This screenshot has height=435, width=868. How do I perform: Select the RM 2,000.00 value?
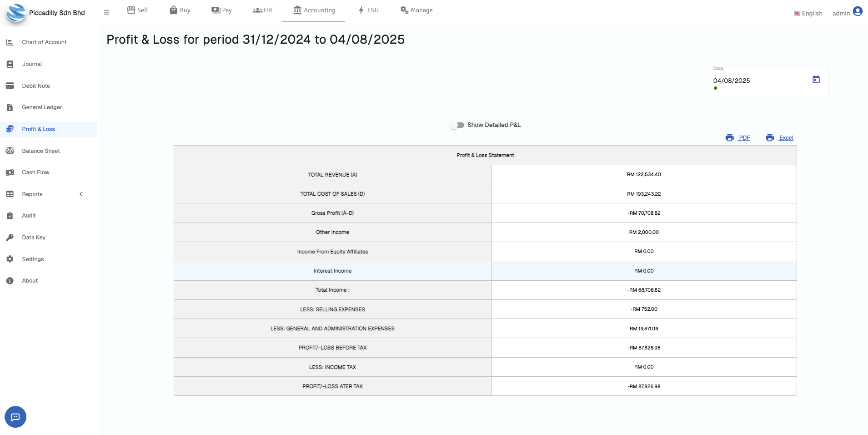pyautogui.click(x=644, y=232)
